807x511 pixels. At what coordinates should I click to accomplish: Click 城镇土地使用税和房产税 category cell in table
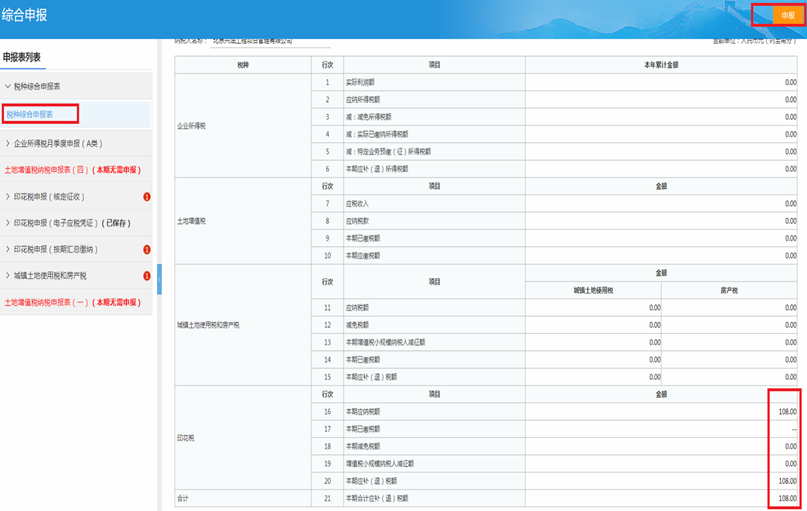[x=243, y=325]
